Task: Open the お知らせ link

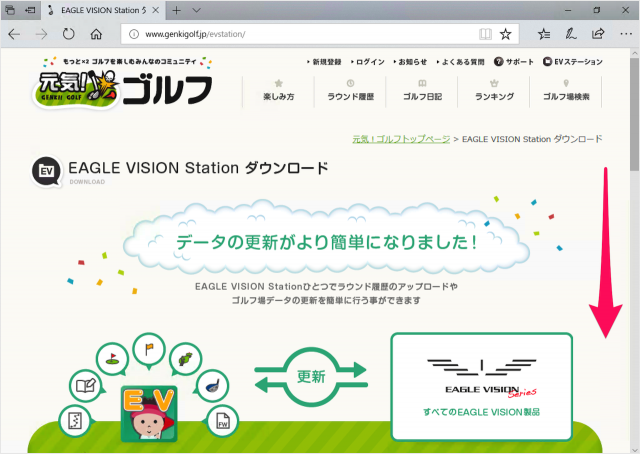Action: point(410,62)
